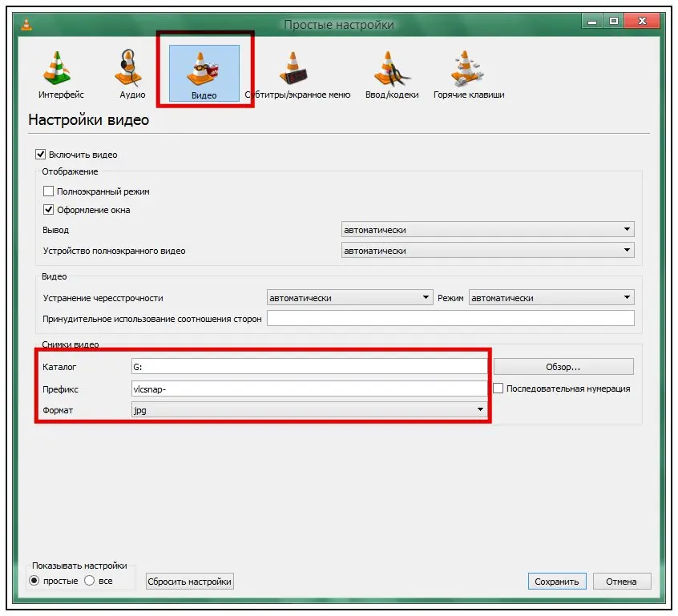The height and width of the screenshot is (616, 678).
Task: Maximize the Простые настройки window
Action: tap(613, 21)
